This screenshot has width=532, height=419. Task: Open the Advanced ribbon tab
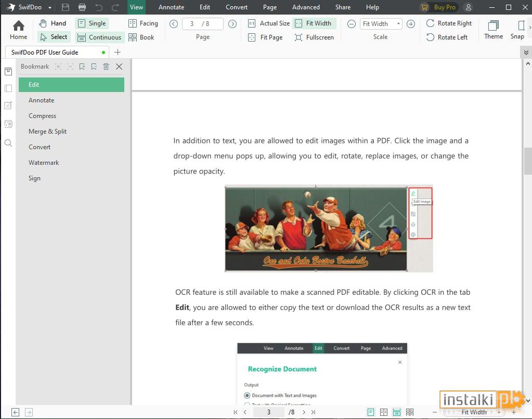click(306, 7)
